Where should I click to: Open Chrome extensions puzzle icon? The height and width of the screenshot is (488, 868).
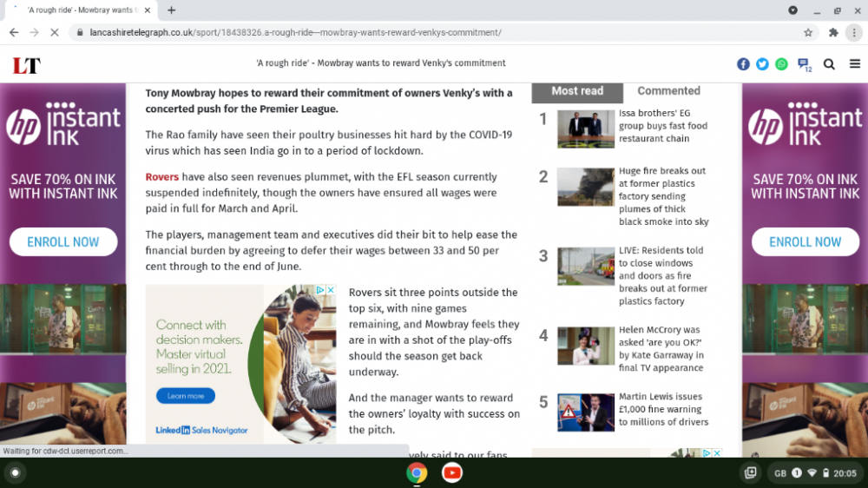[x=833, y=32]
